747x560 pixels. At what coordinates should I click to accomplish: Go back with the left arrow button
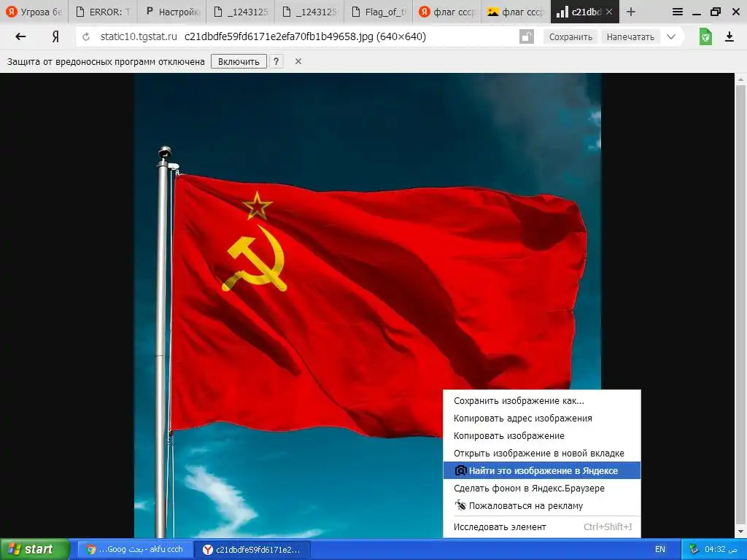(20, 36)
